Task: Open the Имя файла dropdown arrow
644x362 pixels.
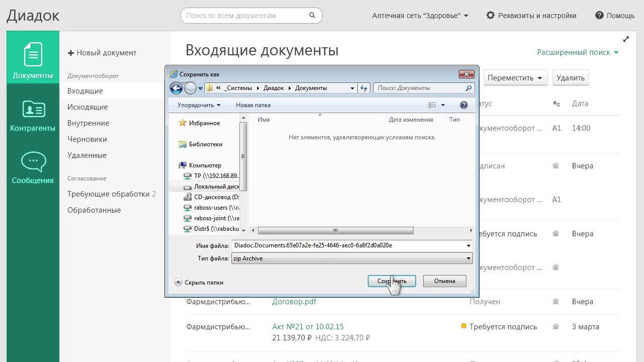Action: [468, 246]
